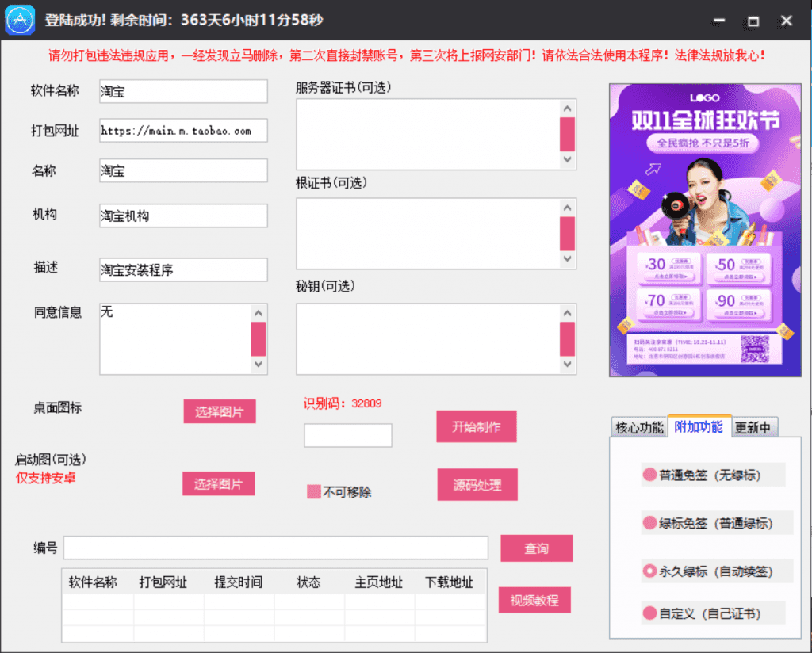The height and width of the screenshot is (653, 812).
Task: Click the 识别码 input box
Action: pos(348,435)
